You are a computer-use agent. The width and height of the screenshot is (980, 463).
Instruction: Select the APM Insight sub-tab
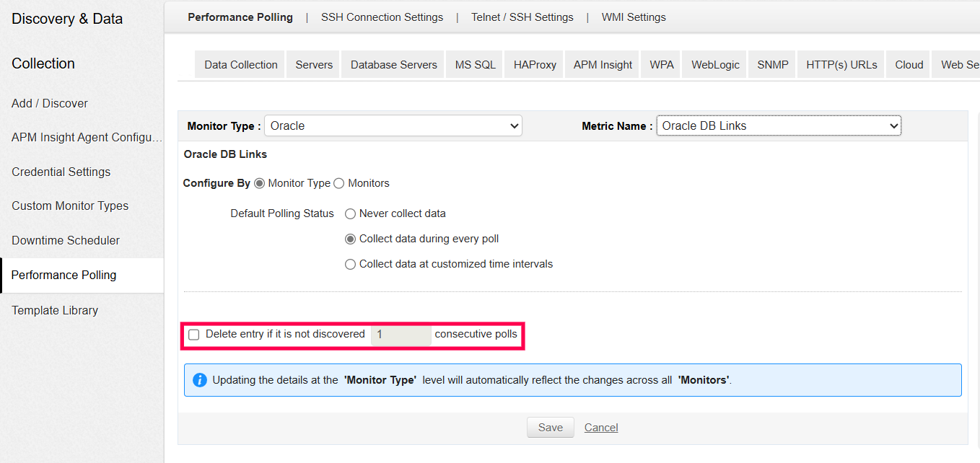603,65
